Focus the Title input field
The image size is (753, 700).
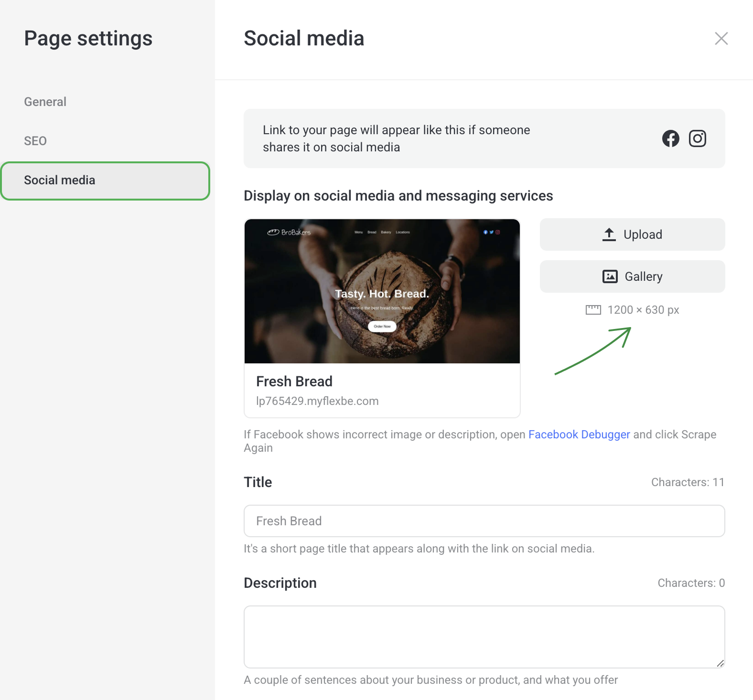pyautogui.click(x=484, y=521)
